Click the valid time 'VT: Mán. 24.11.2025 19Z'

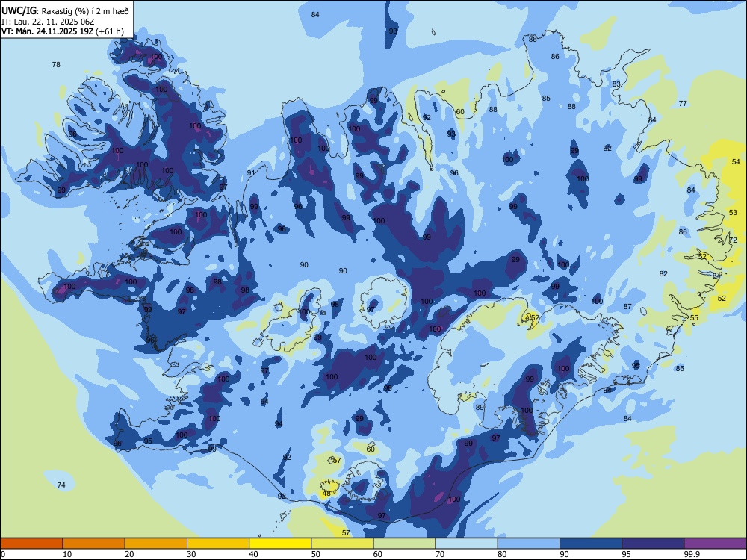tap(48, 31)
